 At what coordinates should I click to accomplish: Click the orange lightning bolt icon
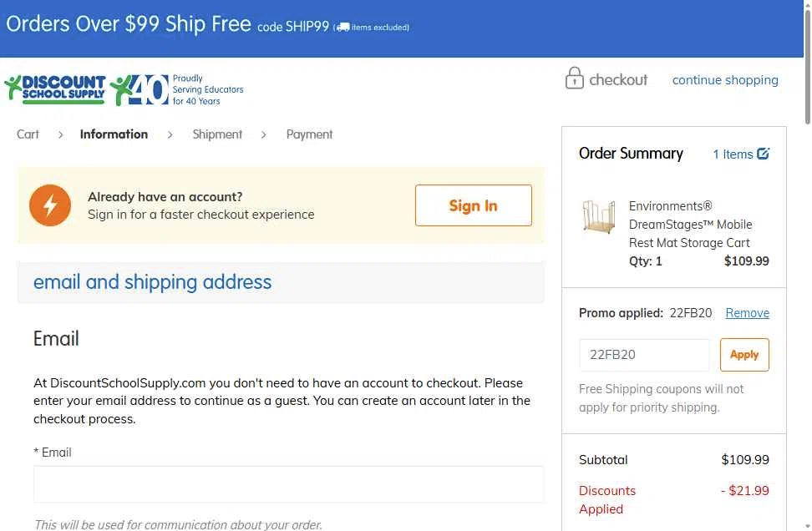click(50, 205)
